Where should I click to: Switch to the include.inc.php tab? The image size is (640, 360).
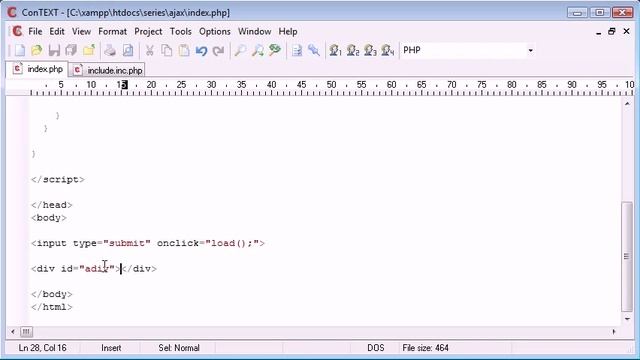pyautogui.click(x=107, y=70)
